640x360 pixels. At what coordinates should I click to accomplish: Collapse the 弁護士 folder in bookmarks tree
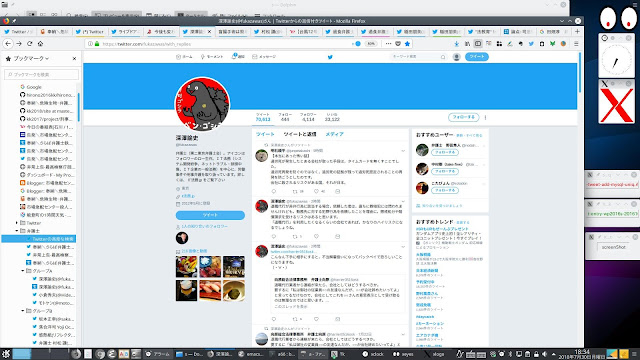click(17, 231)
